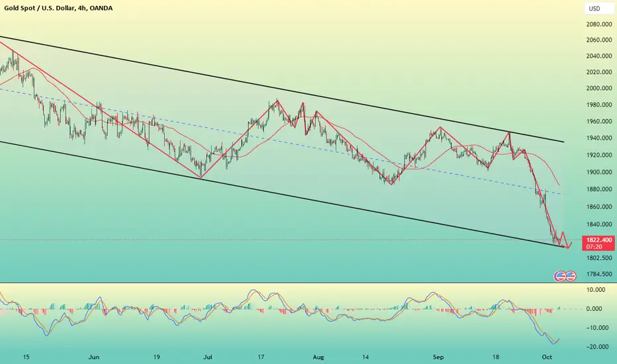Click the 18 date on the time axis
This screenshot has height=364, width=617.
[495, 357]
